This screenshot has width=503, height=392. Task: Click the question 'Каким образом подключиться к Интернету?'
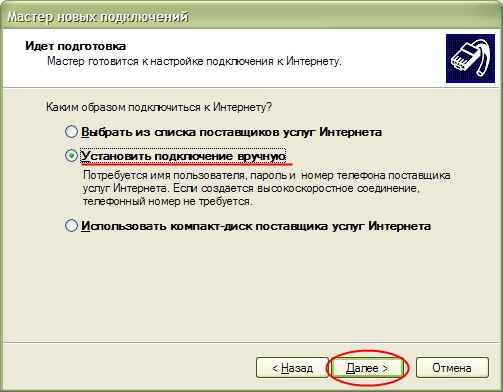[x=159, y=107]
